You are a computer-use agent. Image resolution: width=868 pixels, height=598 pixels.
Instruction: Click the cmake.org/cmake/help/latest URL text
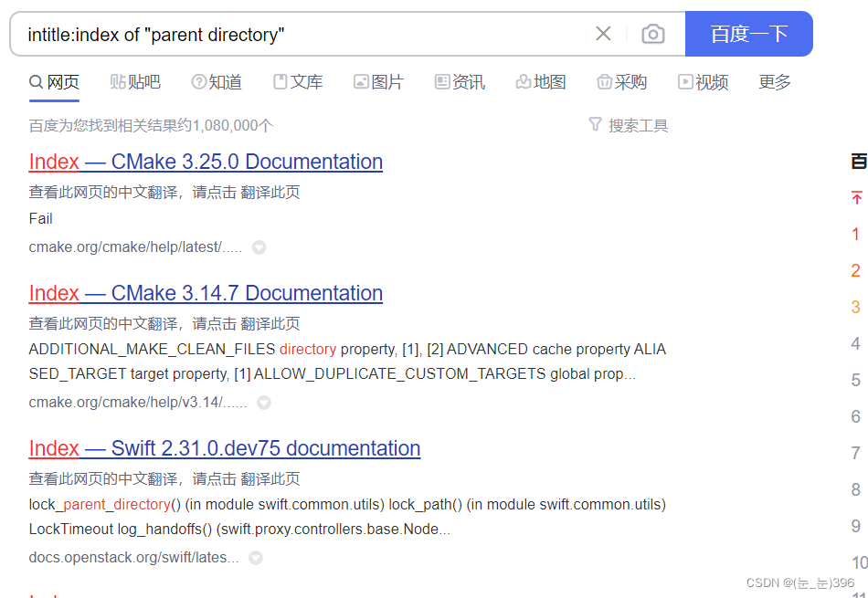pyautogui.click(x=135, y=247)
